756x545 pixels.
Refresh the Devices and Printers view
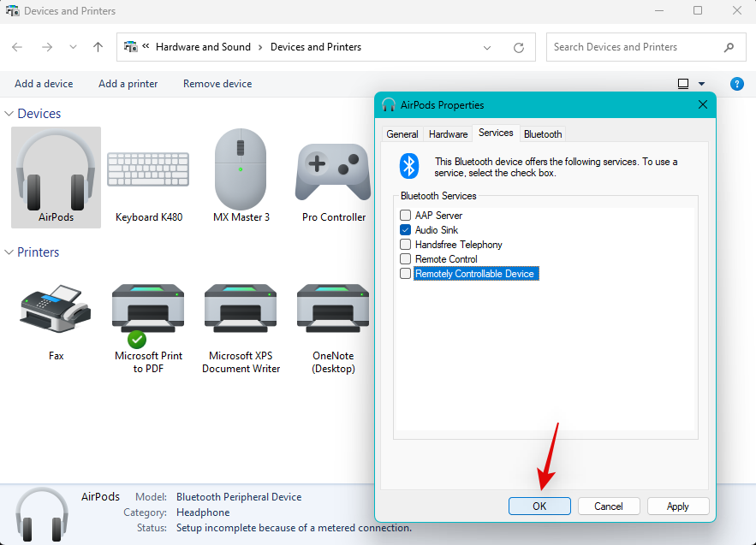(x=519, y=48)
